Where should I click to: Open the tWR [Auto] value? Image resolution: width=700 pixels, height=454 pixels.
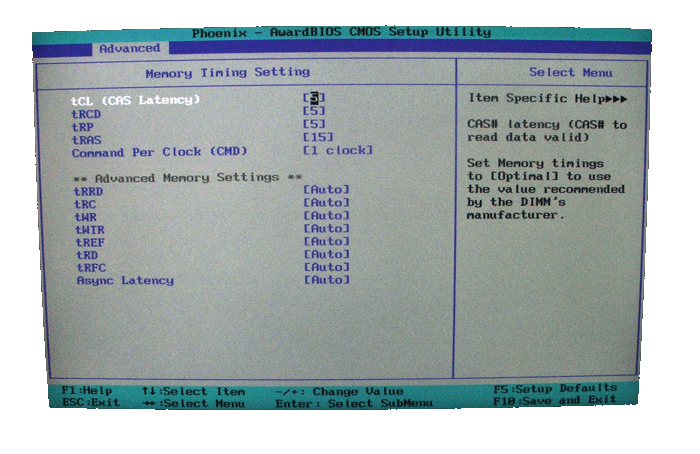click(x=326, y=216)
